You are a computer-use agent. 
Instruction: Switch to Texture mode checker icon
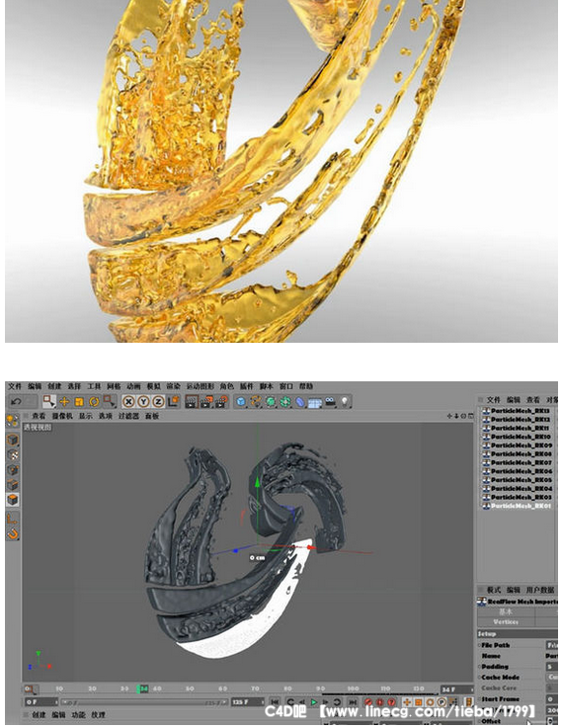pos(13,454)
